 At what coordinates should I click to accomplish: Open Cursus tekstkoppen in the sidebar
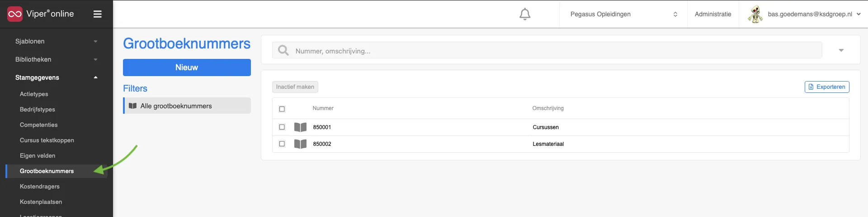47,140
